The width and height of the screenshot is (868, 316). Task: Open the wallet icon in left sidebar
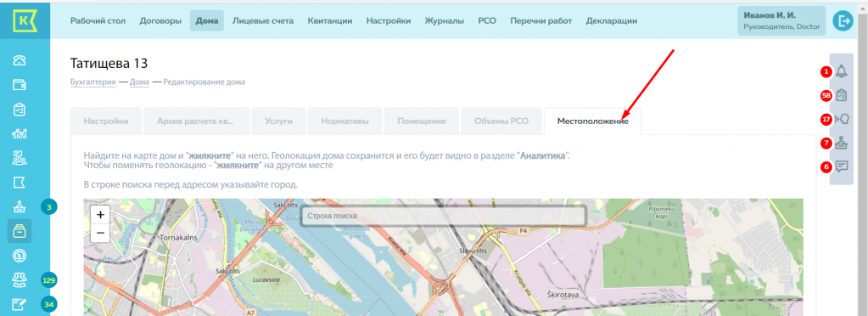pos(20,85)
